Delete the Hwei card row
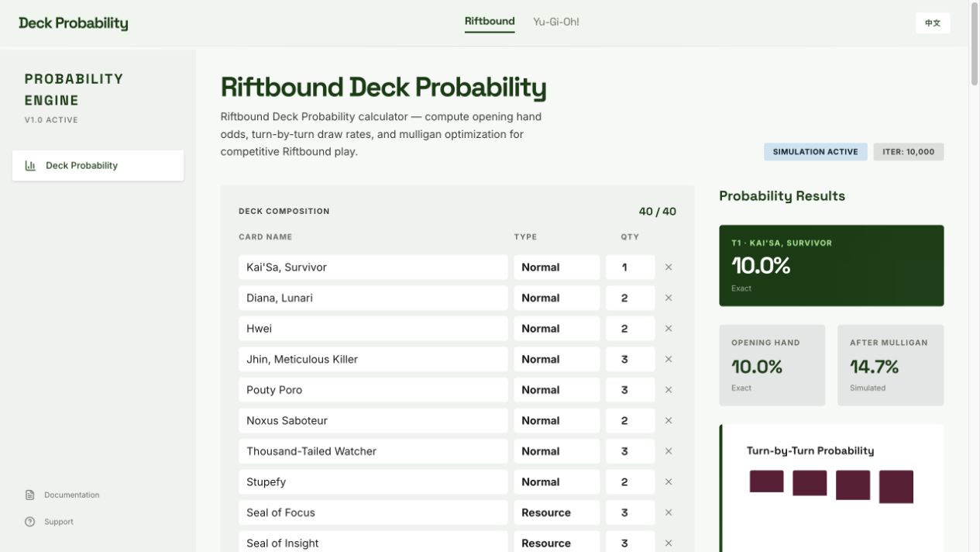This screenshot has width=980, height=552. click(669, 329)
